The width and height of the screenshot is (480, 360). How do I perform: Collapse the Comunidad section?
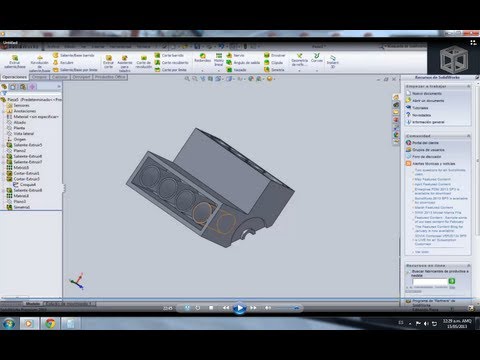468,136
